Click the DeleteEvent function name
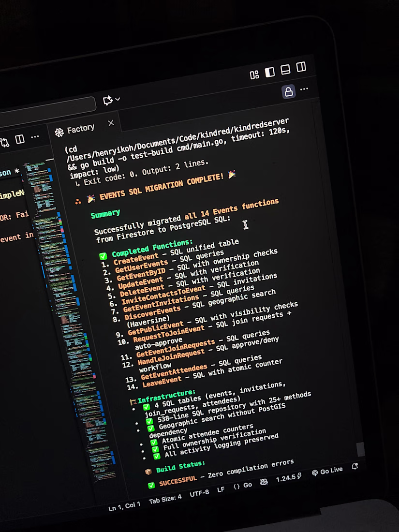Viewport: 399px width, 532px height. tap(142, 292)
